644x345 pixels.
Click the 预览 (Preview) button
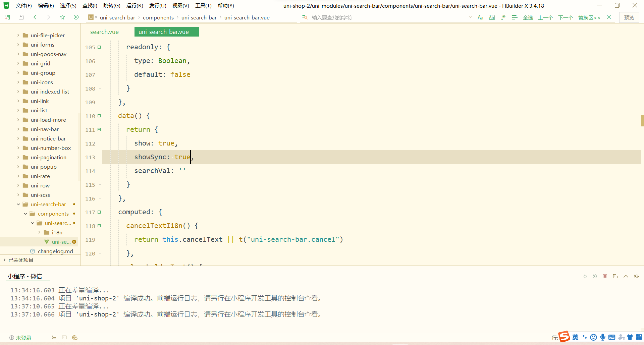pyautogui.click(x=629, y=17)
